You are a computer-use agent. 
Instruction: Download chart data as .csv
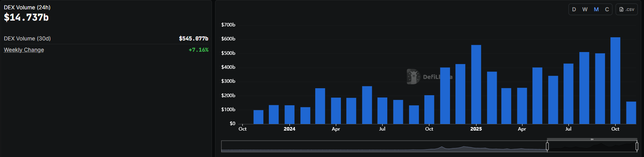[x=626, y=9]
